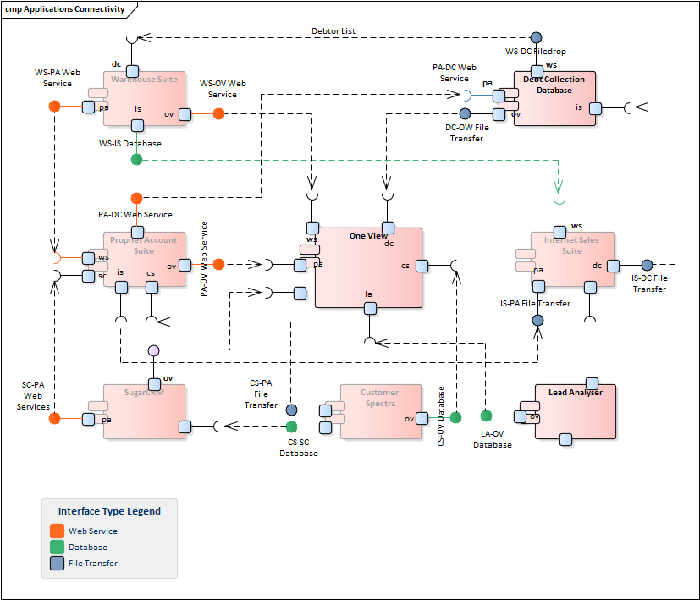The width and height of the screenshot is (700, 600).
Task: Select the WS-DC Filedrop blue interface node
Action: (536, 38)
